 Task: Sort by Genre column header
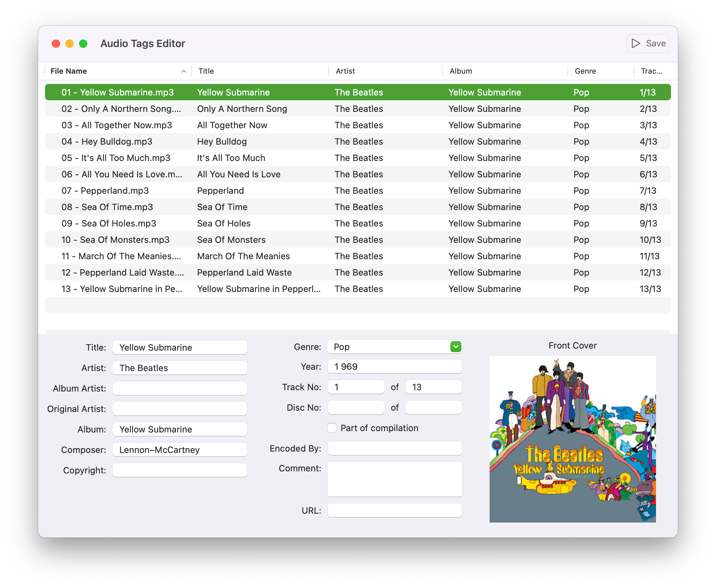point(601,71)
